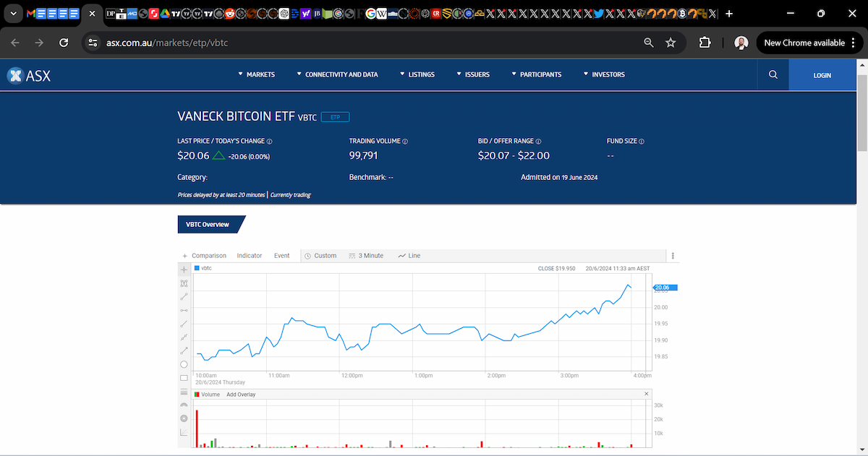The height and width of the screenshot is (456, 868).
Task: Open the Custom time range selector
Action: tap(320, 256)
